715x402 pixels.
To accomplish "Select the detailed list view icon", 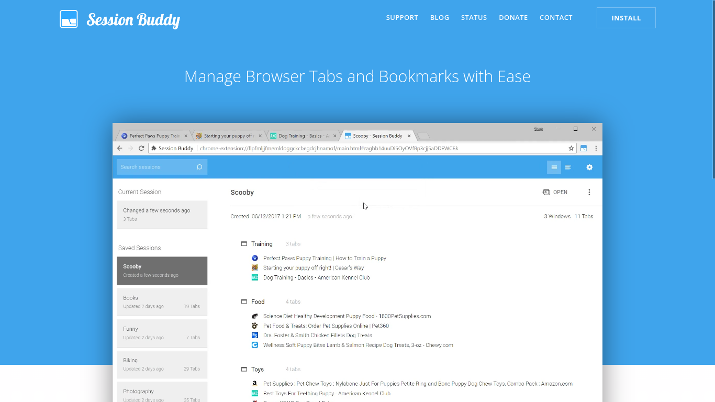I will (x=554, y=167).
